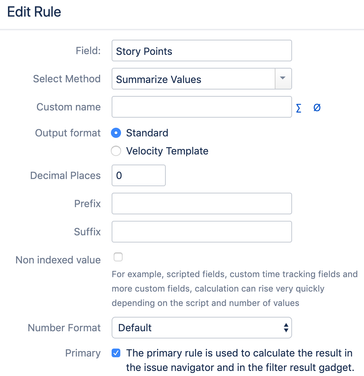This screenshot has width=364, height=376.
Task: Click the Velocity Template label text
Action: pos(167,151)
